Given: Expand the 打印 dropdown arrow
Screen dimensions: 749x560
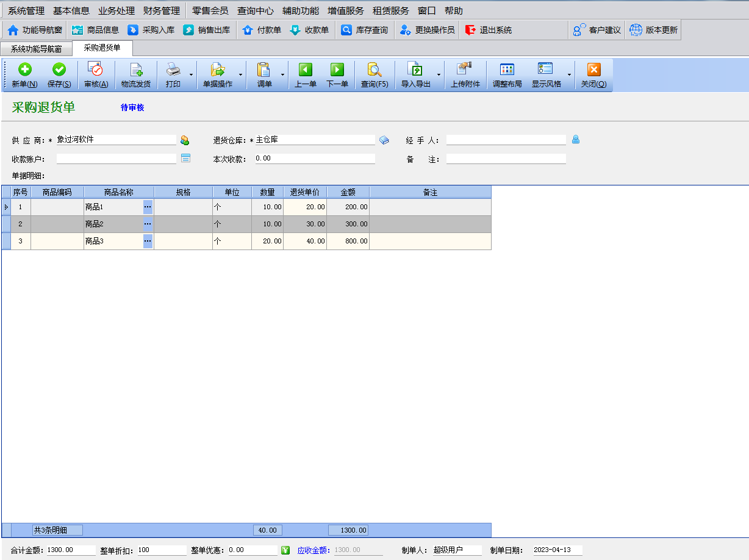Looking at the screenshot, I should [x=192, y=75].
